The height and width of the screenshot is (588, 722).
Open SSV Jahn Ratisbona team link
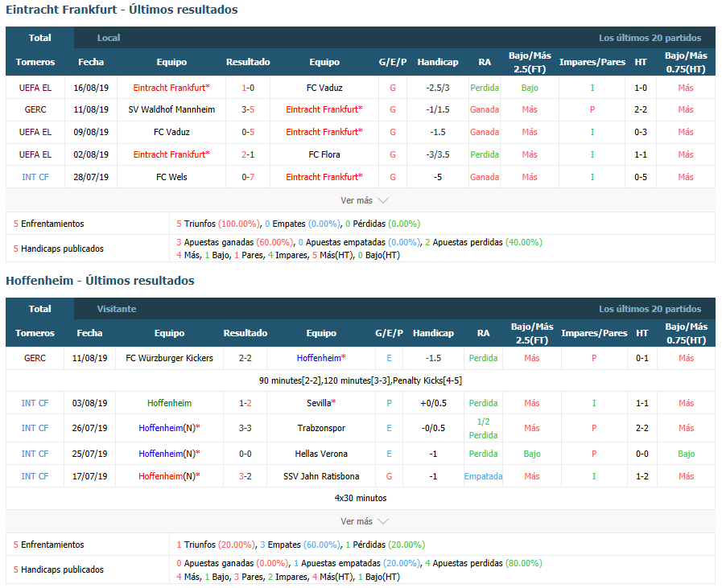[x=321, y=476]
